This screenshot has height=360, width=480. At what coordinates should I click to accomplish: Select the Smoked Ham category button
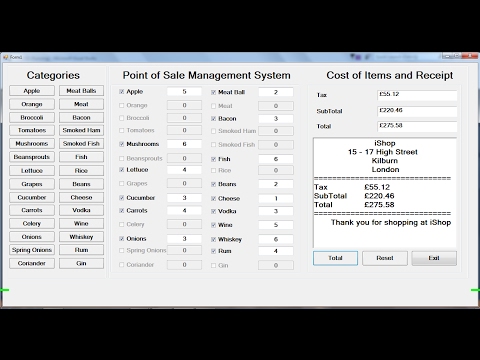(81, 130)
